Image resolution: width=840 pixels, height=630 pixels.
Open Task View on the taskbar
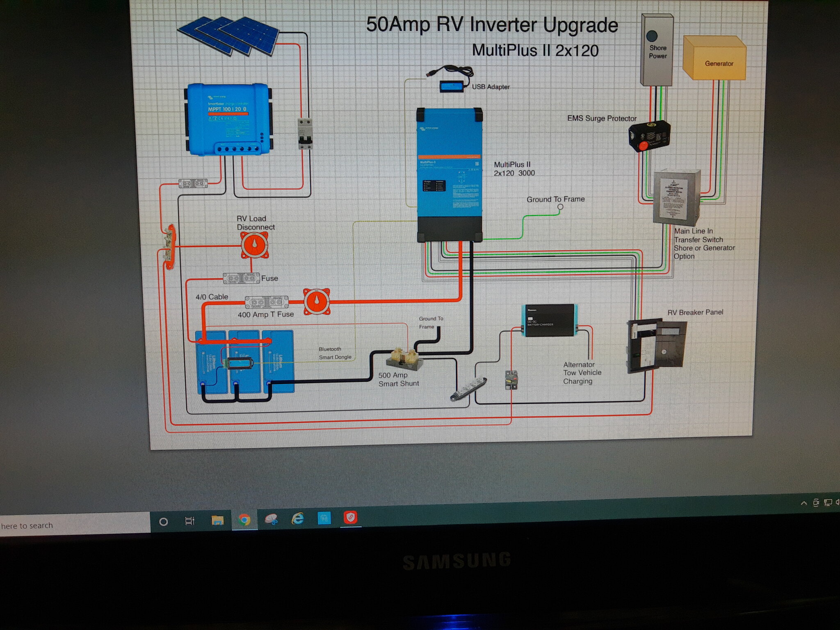[x=189, y=521]
